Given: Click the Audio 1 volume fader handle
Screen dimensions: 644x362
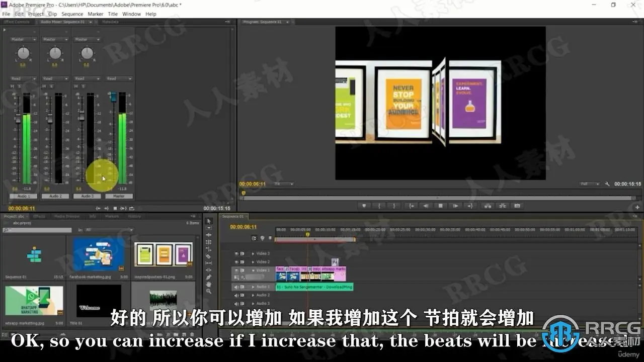Looking at the screenshot, I should click(18, 118).
